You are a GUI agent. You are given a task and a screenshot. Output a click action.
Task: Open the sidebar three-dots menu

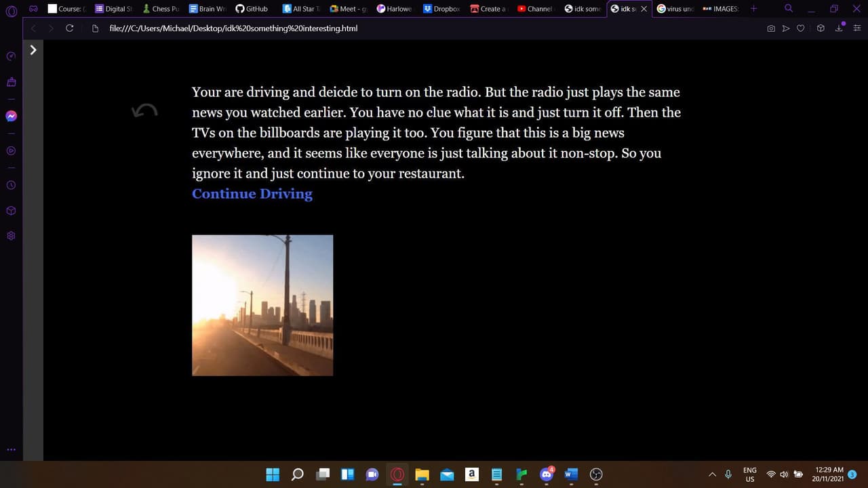tap(11, 449)
